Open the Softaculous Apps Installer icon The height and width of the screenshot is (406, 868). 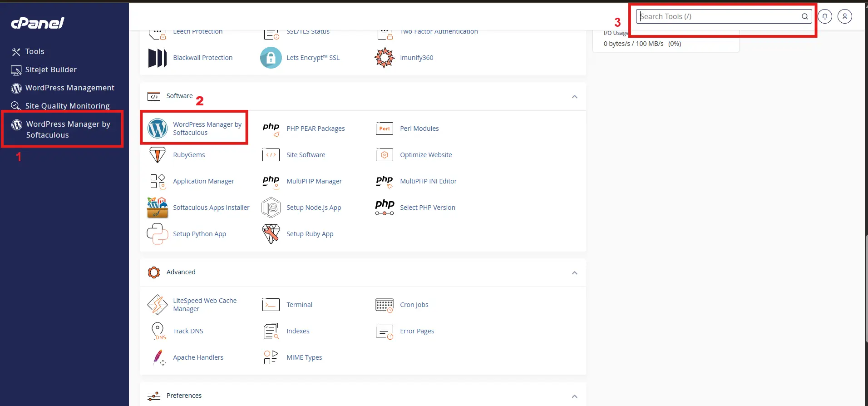[x=158, y=208]
